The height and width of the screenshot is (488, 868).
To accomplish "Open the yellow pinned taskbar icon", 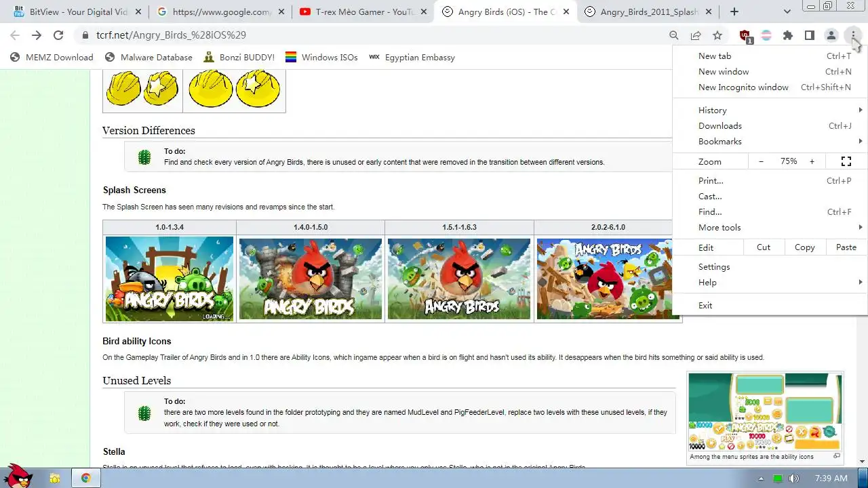I will [x=55, y=479].
